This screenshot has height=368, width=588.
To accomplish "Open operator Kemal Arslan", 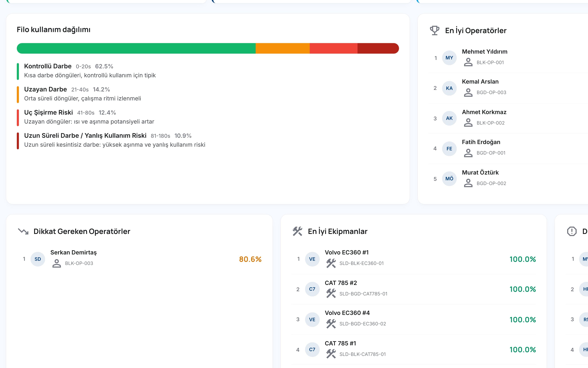I will tap(480, 81).
